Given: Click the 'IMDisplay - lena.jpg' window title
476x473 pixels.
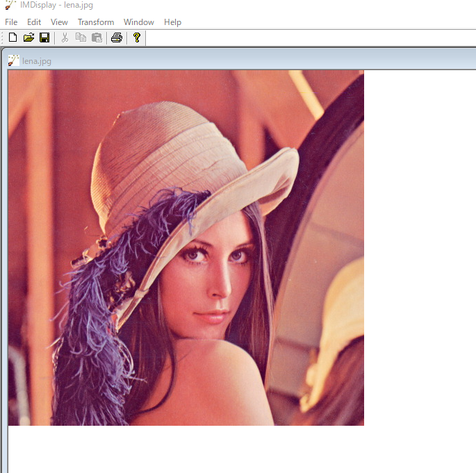Looking at the screenshot, I should (x=56, y=5).
